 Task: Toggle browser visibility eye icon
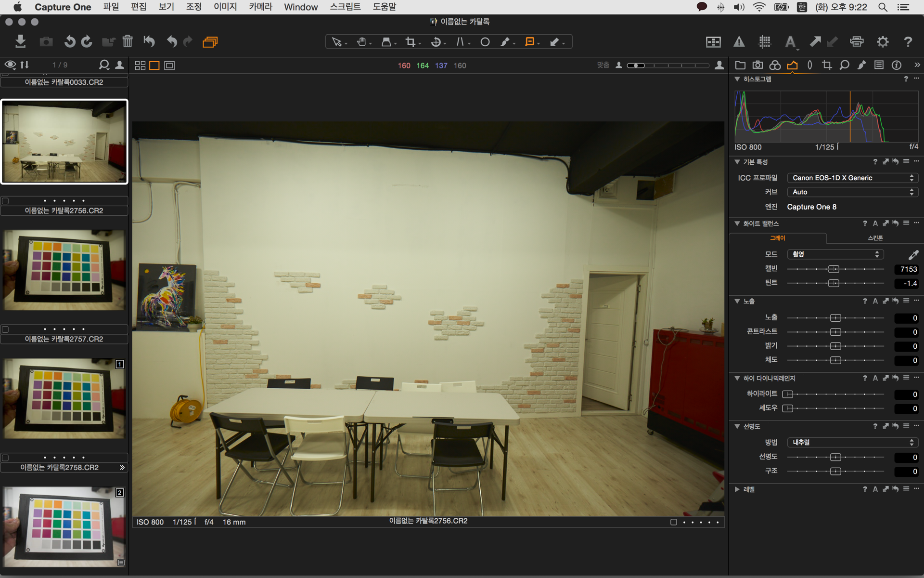tap(10, 65)
